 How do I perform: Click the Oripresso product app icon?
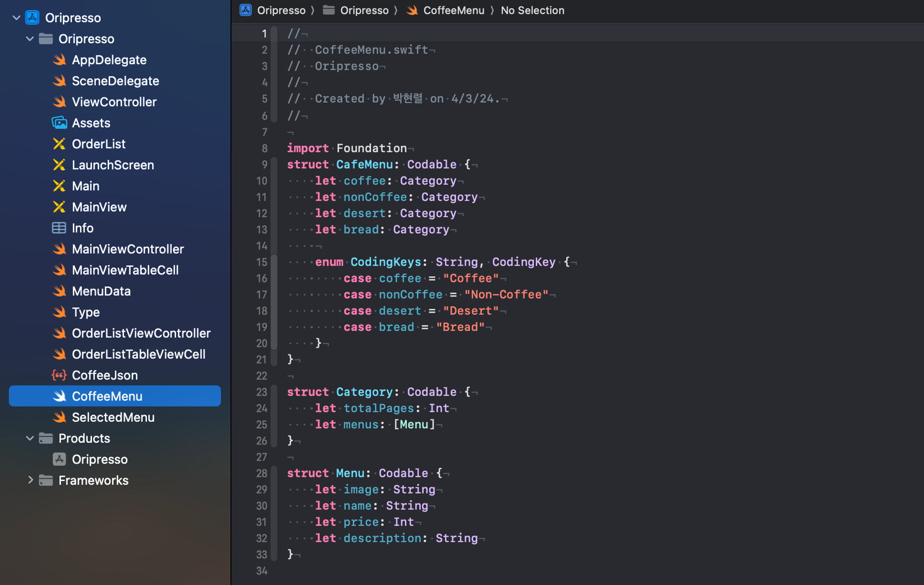click(59, 459)
